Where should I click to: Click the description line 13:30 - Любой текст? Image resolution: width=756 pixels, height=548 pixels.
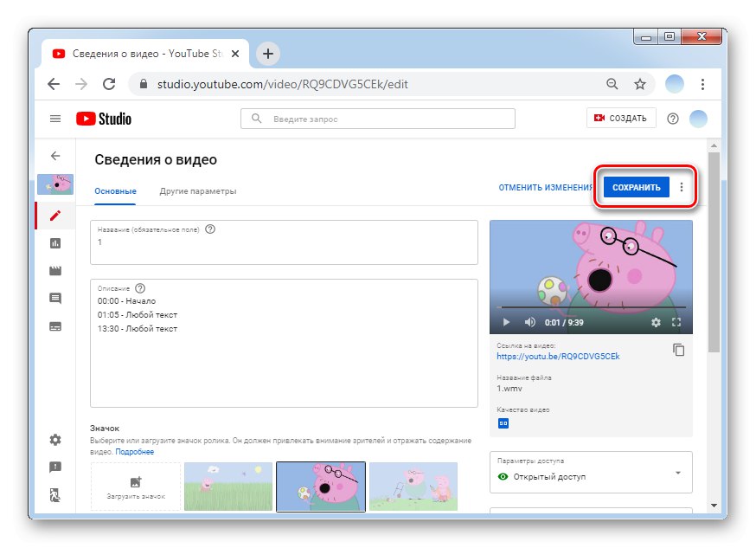(x=138, y=329)
